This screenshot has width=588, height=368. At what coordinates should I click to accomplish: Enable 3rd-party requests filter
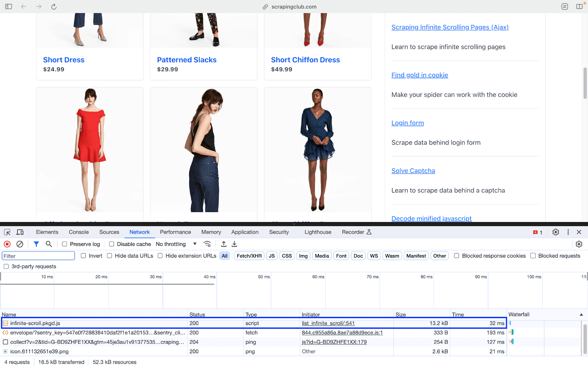pos(6,266)
